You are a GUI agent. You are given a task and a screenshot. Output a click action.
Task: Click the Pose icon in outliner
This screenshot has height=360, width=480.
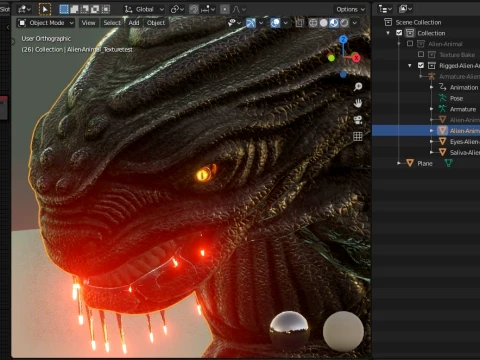(442, 98)
